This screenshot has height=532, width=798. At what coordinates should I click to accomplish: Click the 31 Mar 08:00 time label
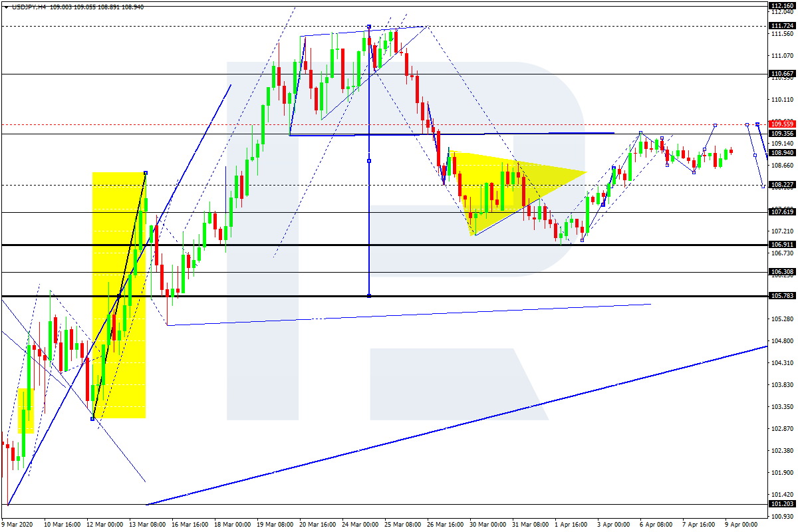531,525
